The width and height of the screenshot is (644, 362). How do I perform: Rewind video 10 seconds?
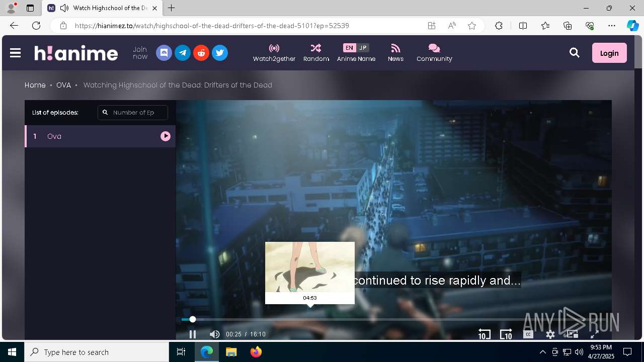484,334
